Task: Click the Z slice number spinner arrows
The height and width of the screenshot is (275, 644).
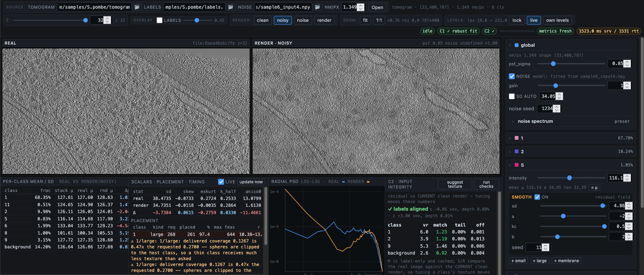Action: pyautogui.click(x=108, y=20)
